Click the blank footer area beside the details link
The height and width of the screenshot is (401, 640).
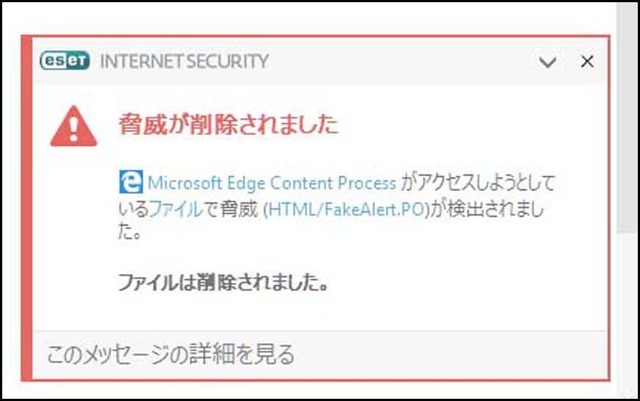click(449, 354)
